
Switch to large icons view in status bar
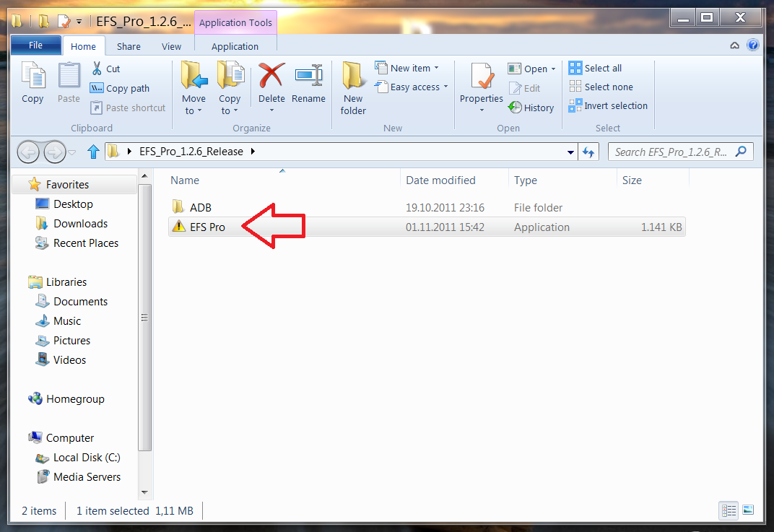pos(748,510)
